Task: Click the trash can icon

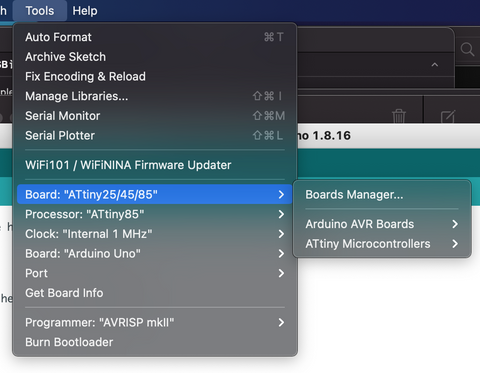Action: tap(399, 116)
